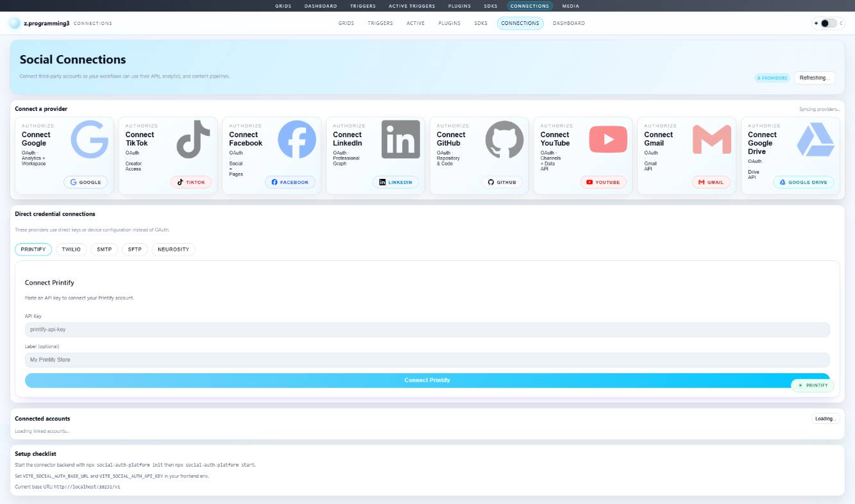The width and height of the screenshot is (855, 504).
Task: Switch to the NEUROSITY credential tab
Action: tap(174, 249)
